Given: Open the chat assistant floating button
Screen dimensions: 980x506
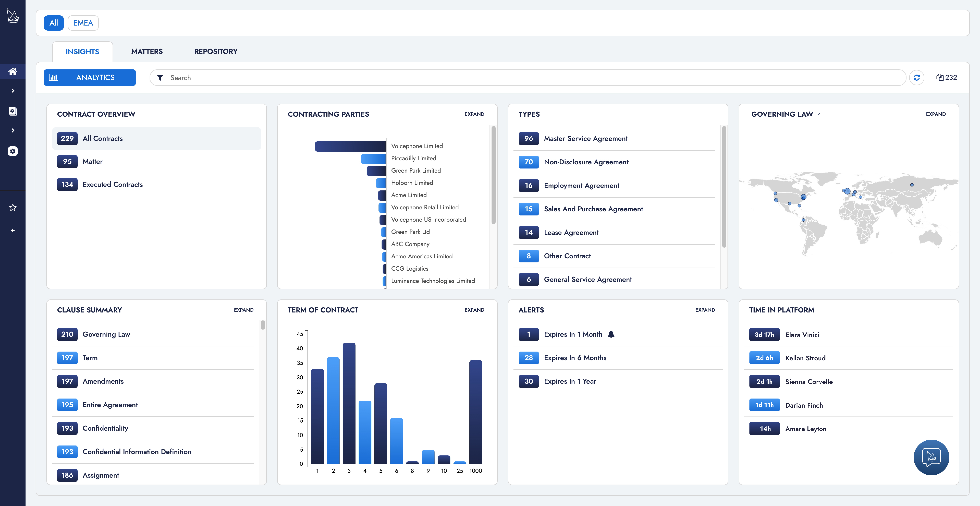Looking at the screenshot, I should [931, 457].
